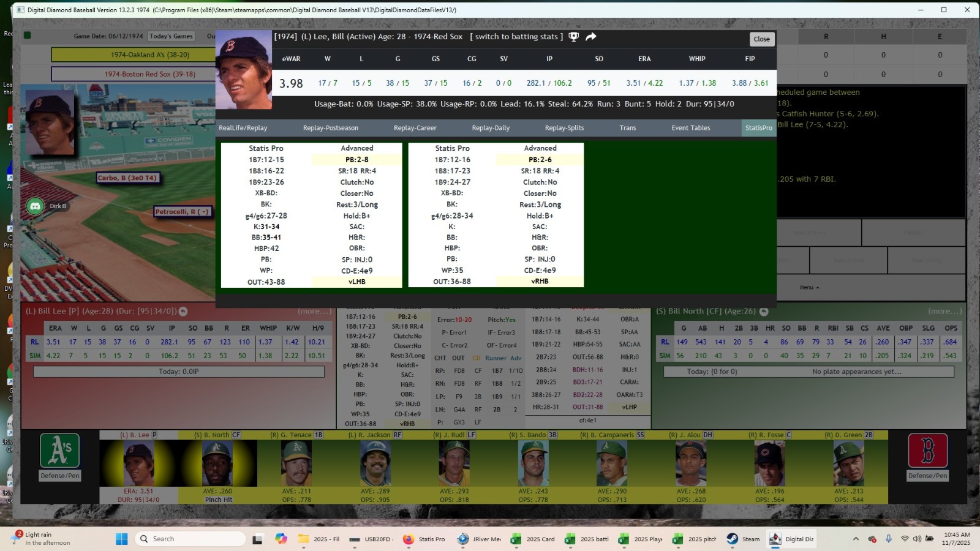Click the vRHB cell in the popup card

[x=540, y=282]
